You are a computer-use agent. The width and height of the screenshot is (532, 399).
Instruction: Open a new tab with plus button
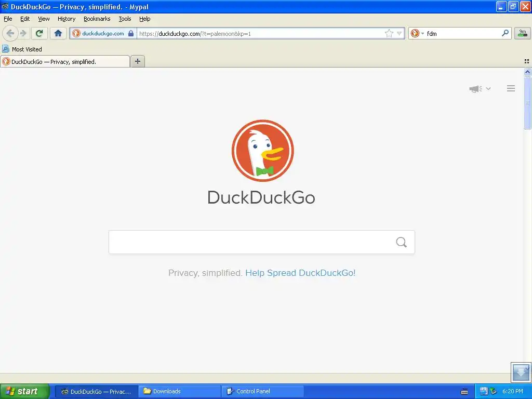[x=137, y=61]
